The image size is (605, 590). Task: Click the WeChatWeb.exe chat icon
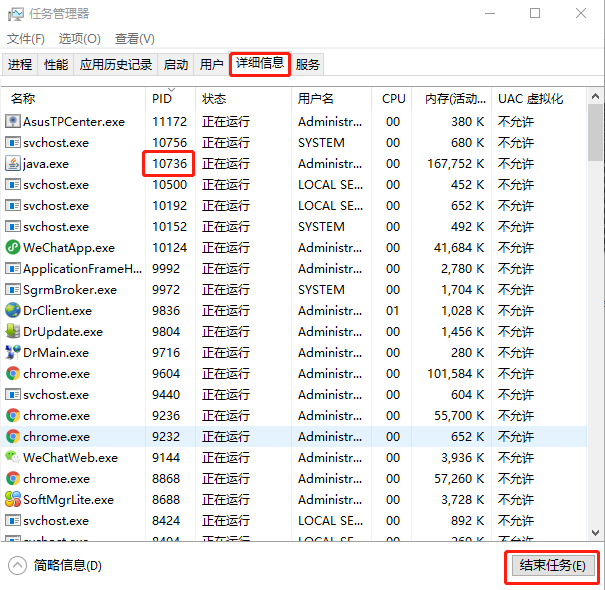12,457
